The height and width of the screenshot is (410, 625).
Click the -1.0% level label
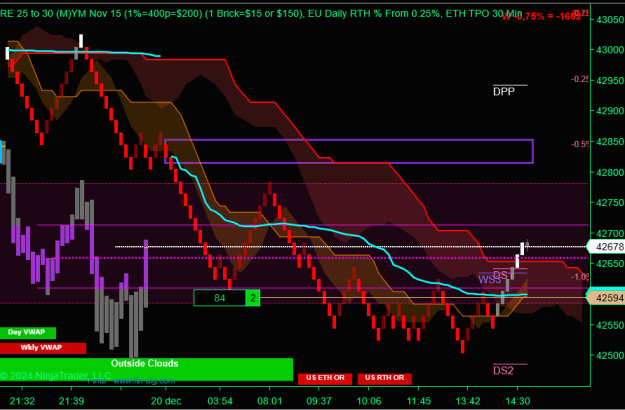coord(580,277)
